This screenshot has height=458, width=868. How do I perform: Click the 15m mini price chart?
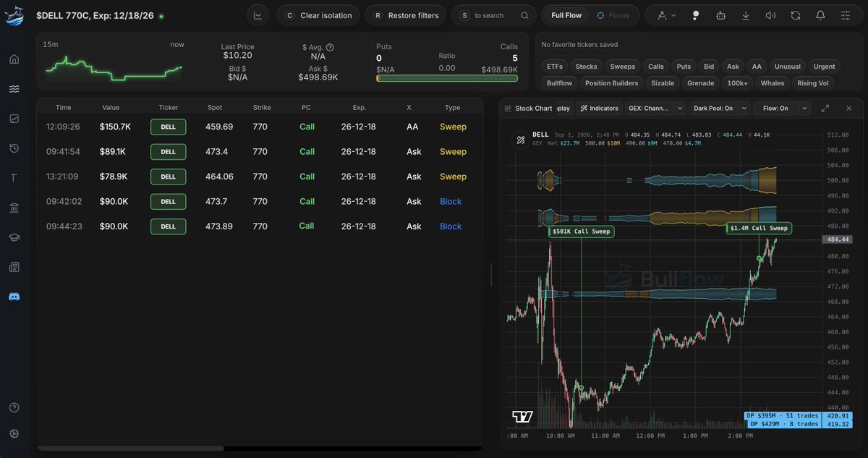[114, 68]
